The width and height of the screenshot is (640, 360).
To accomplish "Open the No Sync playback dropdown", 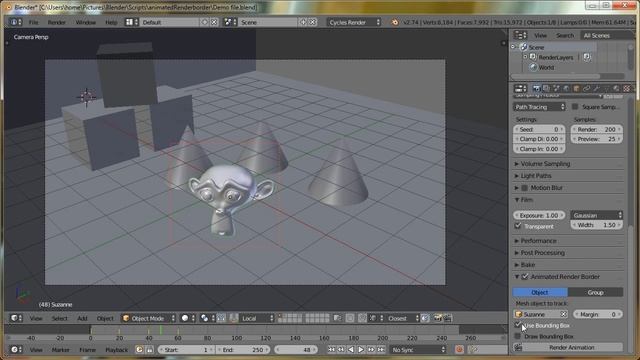I will click(x=418, y=349).
